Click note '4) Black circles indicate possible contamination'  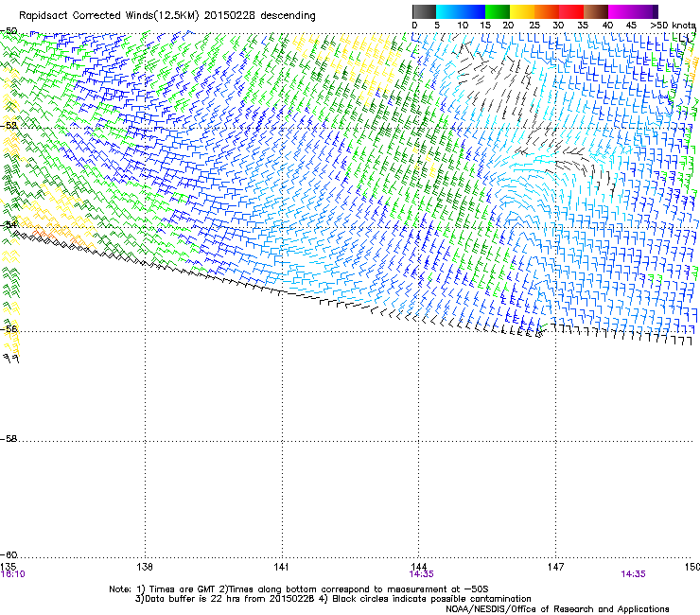pos(426,599)
